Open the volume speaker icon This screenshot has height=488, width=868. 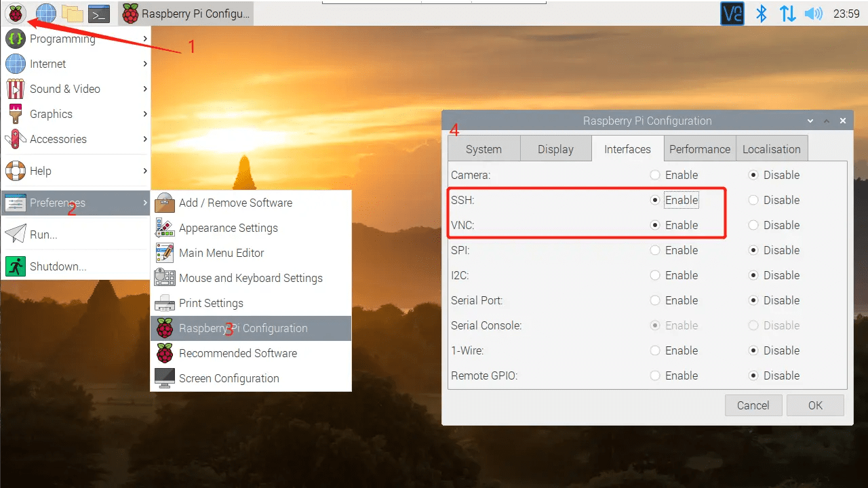pos(813,14)
